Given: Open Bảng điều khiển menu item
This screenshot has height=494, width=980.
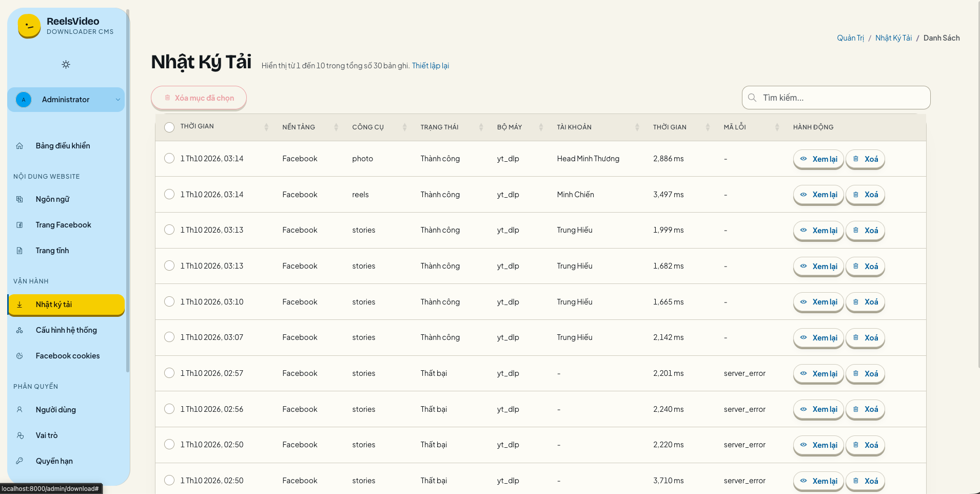Looking at the screenshot, I should tap(66, 146).
